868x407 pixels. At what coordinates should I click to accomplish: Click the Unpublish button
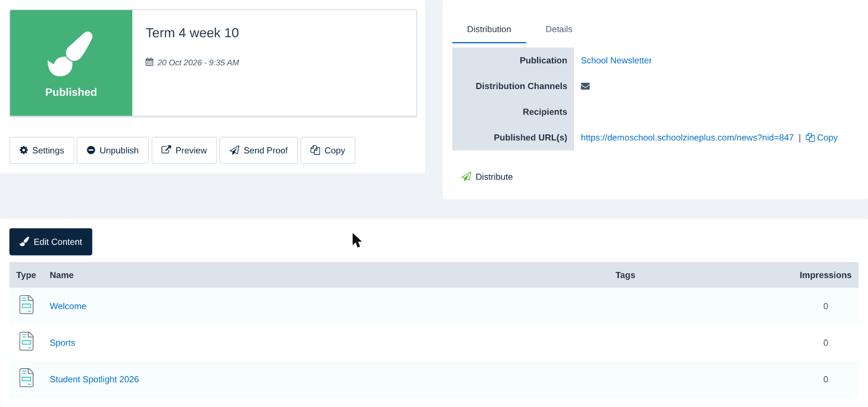[x=112, y=150]
